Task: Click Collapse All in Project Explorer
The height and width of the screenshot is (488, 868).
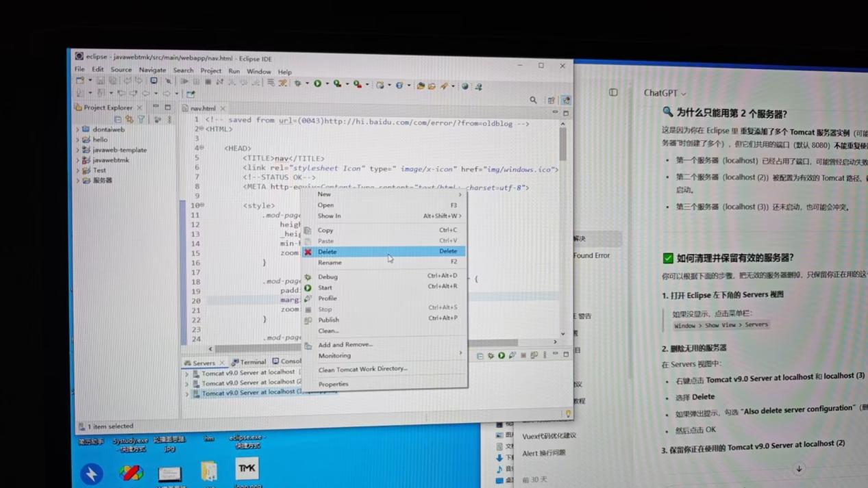Action: [x=118, y=119]
